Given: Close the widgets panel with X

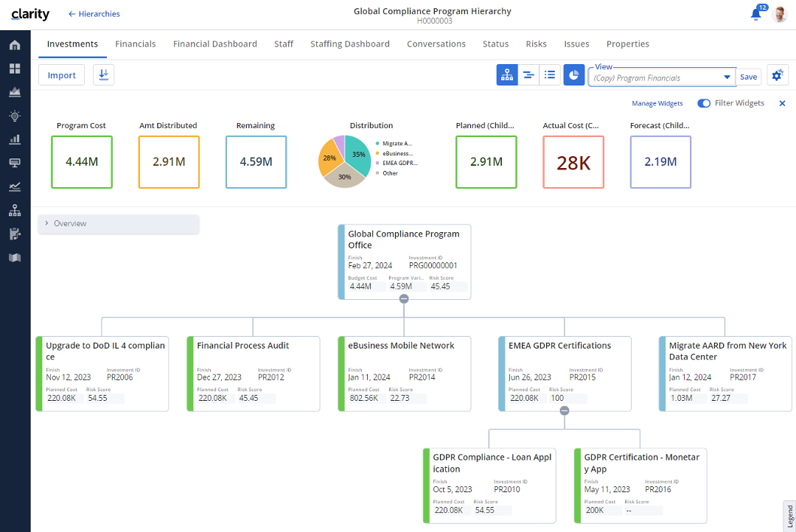Looking at the screenshot, I should (783, 104).
